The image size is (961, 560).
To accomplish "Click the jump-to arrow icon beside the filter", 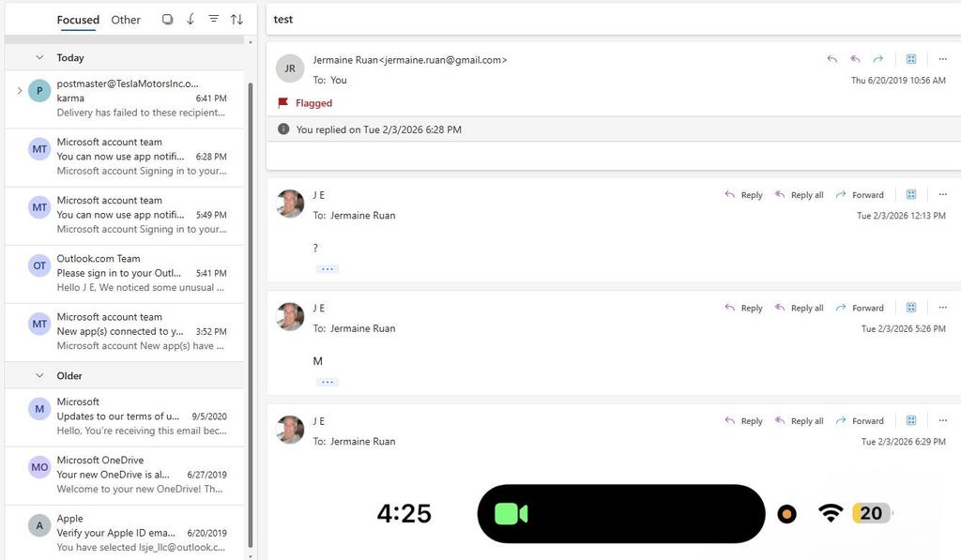I will 191,20.
